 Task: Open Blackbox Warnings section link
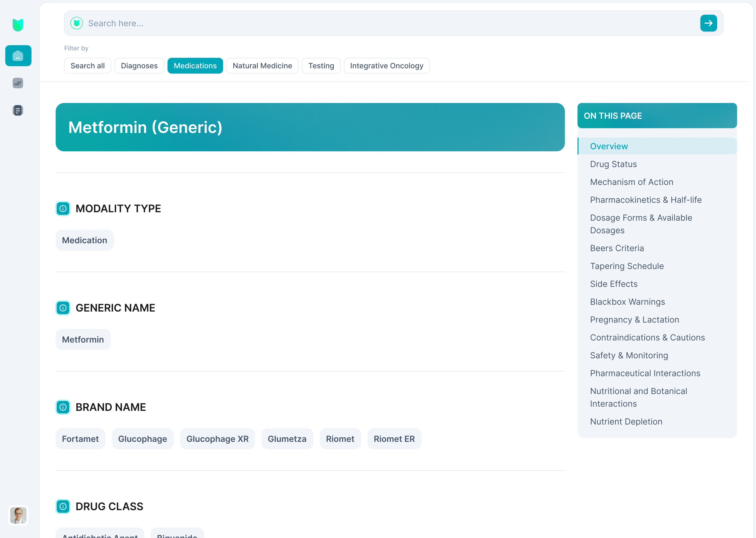point(628,302)
